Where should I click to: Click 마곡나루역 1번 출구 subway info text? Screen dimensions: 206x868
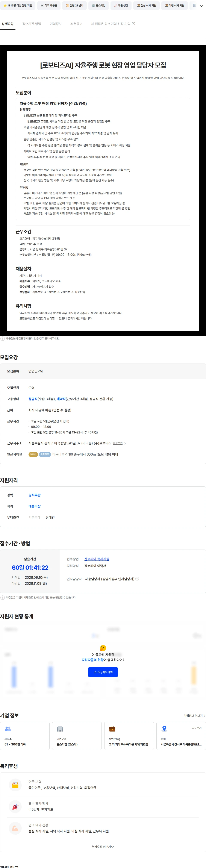click(x=85, y=454)
